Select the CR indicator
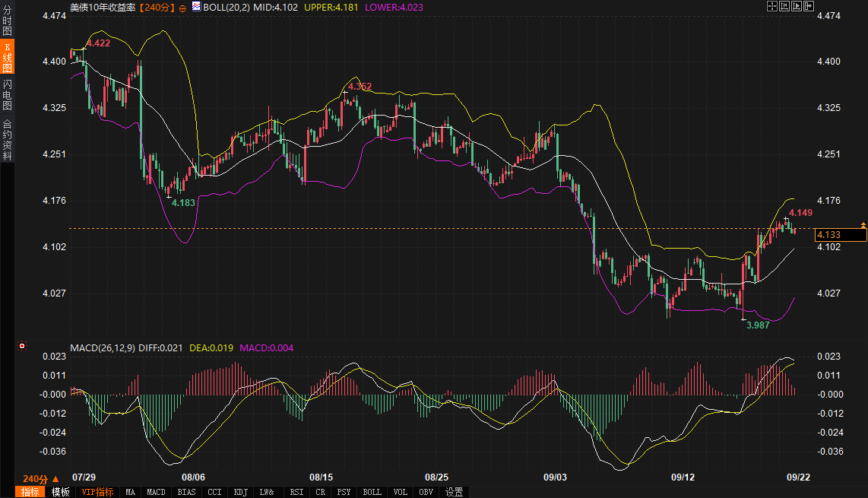 [x=321, y=492]
